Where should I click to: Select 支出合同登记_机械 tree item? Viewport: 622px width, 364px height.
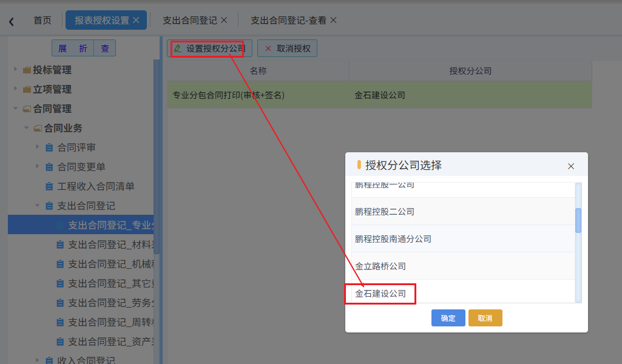point(110,264)
